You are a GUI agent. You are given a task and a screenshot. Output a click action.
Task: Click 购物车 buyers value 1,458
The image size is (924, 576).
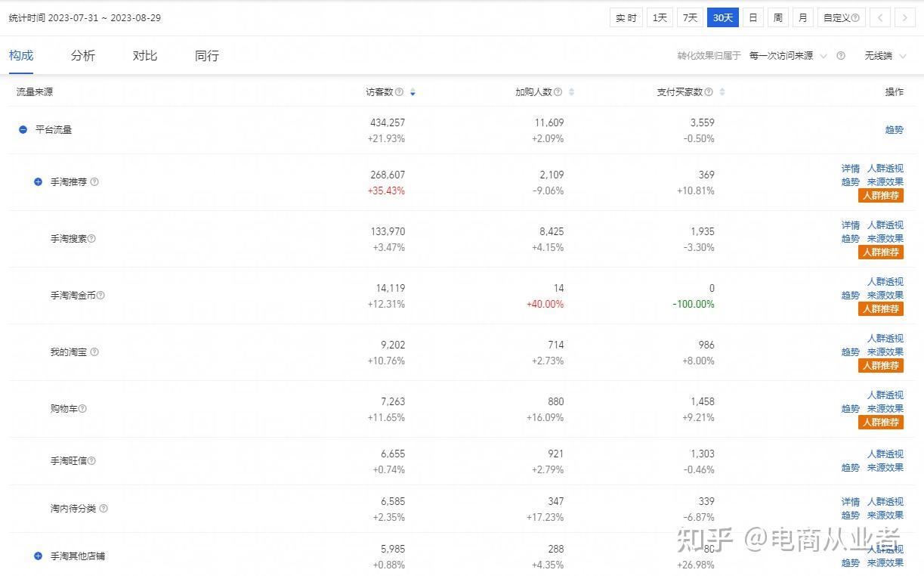[x=702, y=402]
